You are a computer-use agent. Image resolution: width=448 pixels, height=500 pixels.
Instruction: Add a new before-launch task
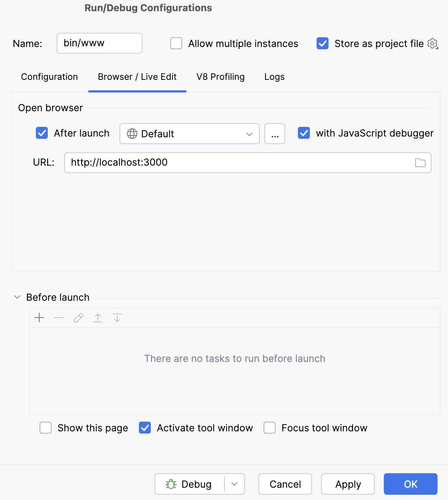click(39, 318)
